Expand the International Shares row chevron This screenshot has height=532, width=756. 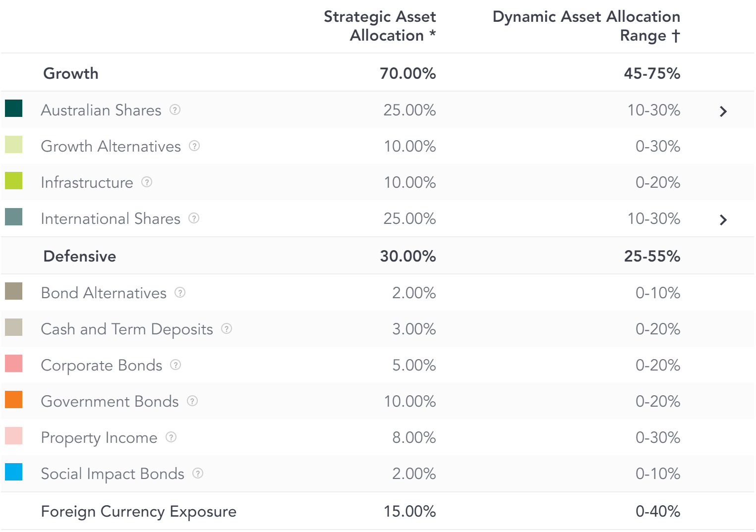tap(723, 220)
